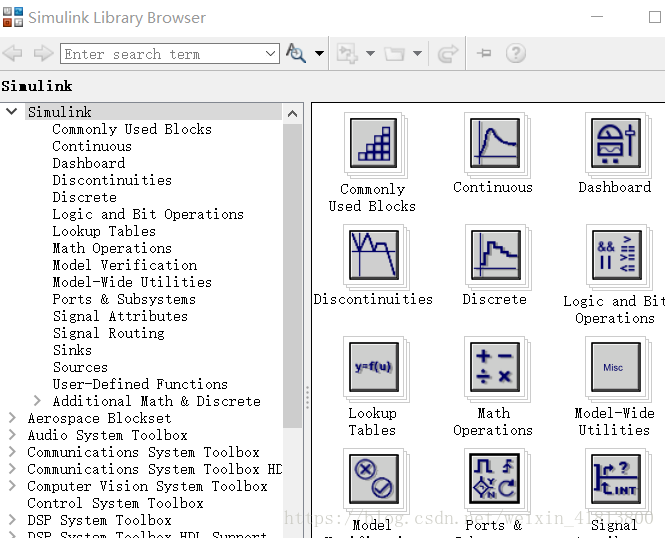665x538 pixels.
Task: Select Sources in the tree
Action: click(x=80, y=367)
